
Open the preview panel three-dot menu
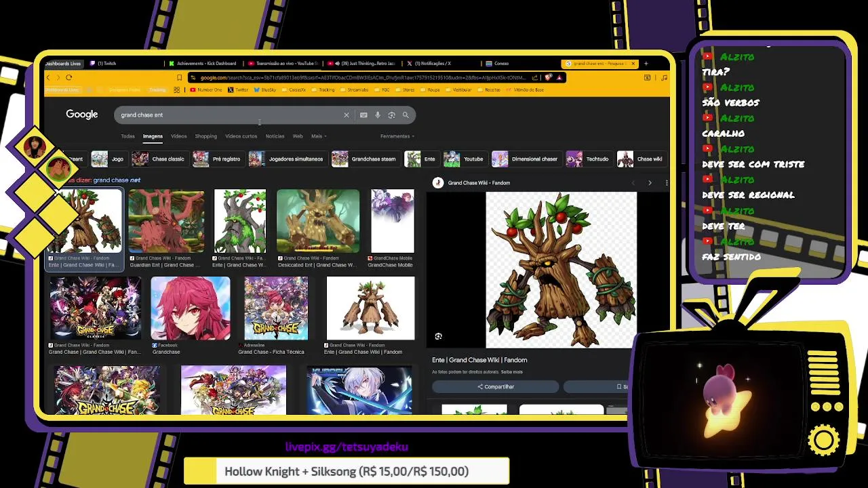click(x=667, y=183)
